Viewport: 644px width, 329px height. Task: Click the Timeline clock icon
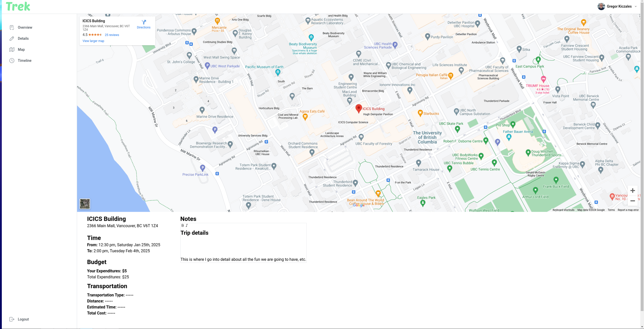pyautogui.click(x=12, y=60)
